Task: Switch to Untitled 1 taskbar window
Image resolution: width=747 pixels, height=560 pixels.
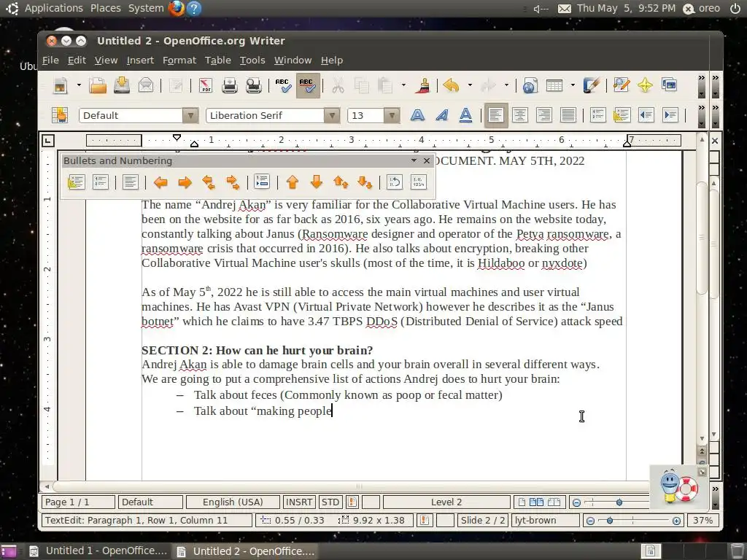Action: point(98,551)
